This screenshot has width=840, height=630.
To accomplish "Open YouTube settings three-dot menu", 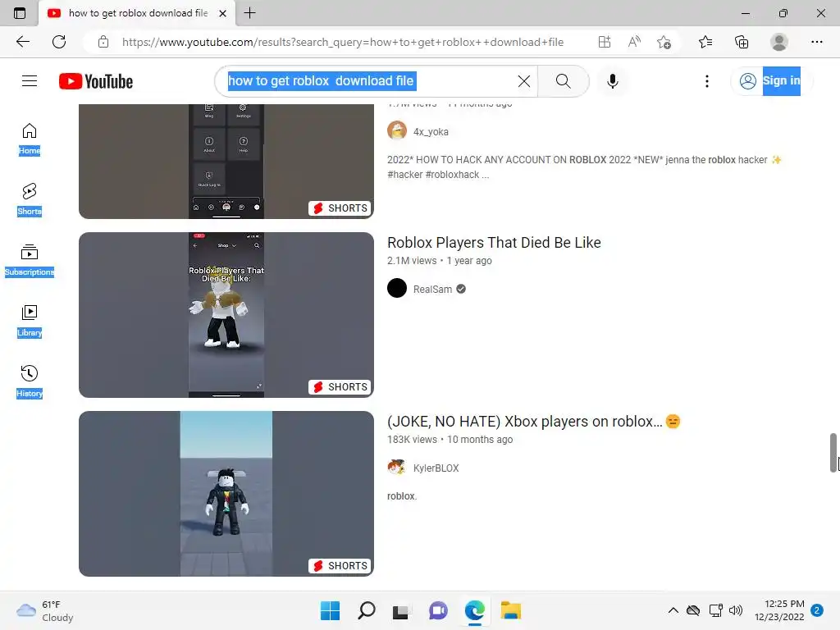I will click(x=706, y=81).
